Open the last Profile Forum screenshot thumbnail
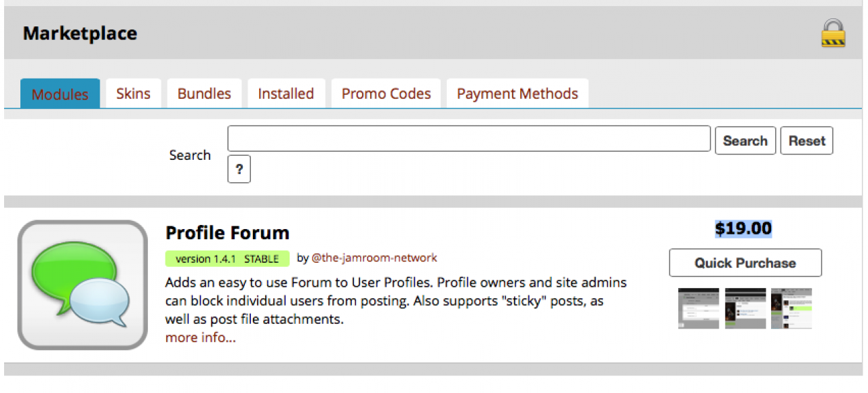Viewport: 868px width, 393px height. coord(791,308)
